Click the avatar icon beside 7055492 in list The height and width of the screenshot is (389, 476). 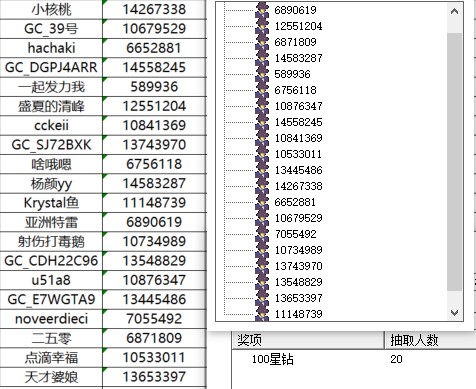262,234
